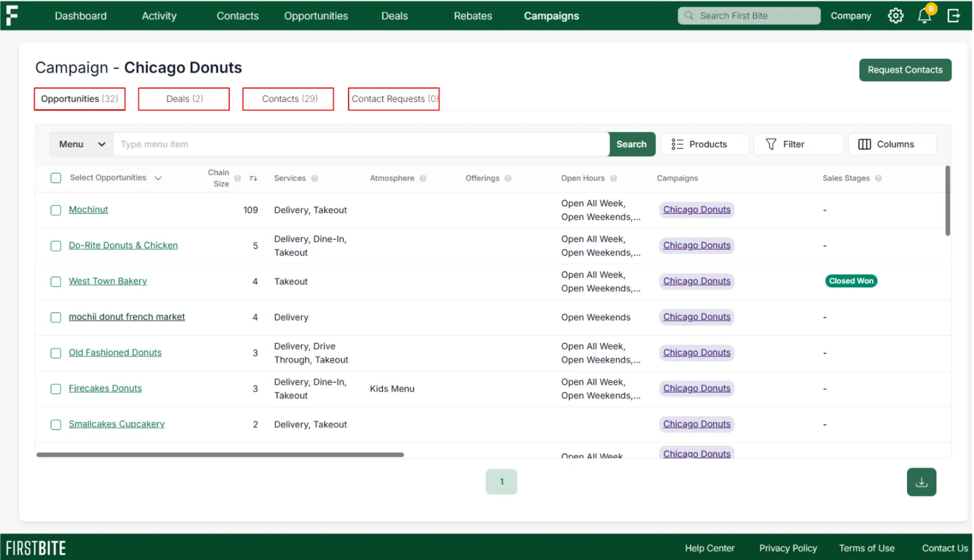Switch to the Contacts (29) tab

(289, 99)
